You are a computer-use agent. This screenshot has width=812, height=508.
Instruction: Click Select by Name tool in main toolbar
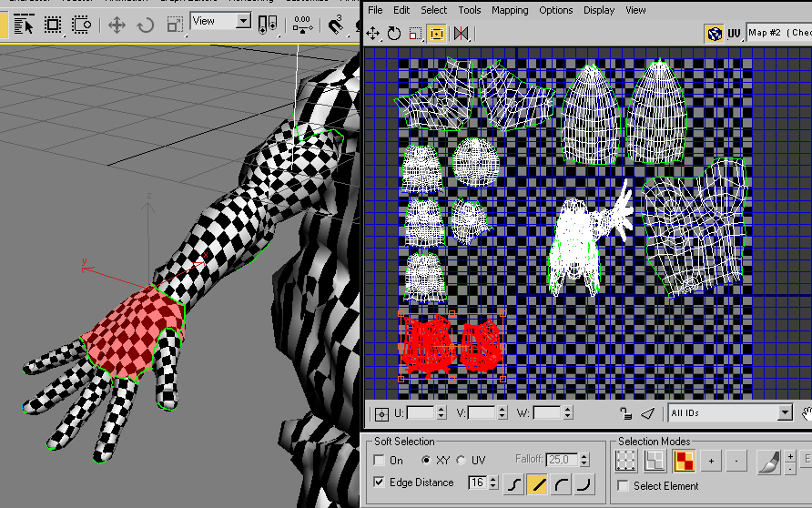24,25
